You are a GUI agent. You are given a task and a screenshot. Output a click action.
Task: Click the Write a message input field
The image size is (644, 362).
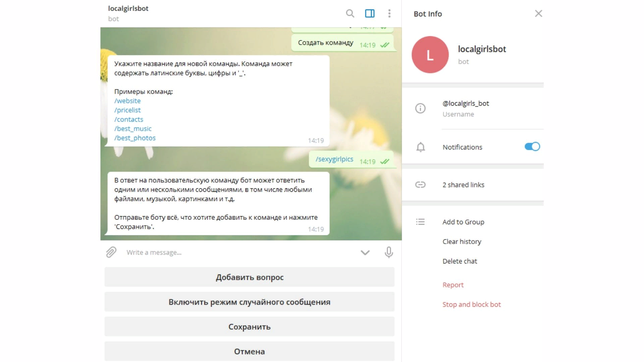(235, 252)
